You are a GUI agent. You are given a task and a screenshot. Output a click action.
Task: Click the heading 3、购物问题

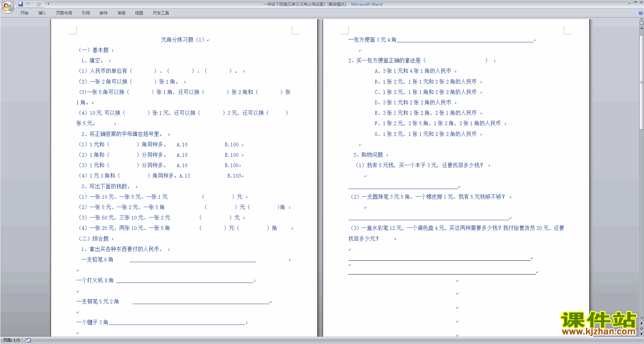coord(368,155)
